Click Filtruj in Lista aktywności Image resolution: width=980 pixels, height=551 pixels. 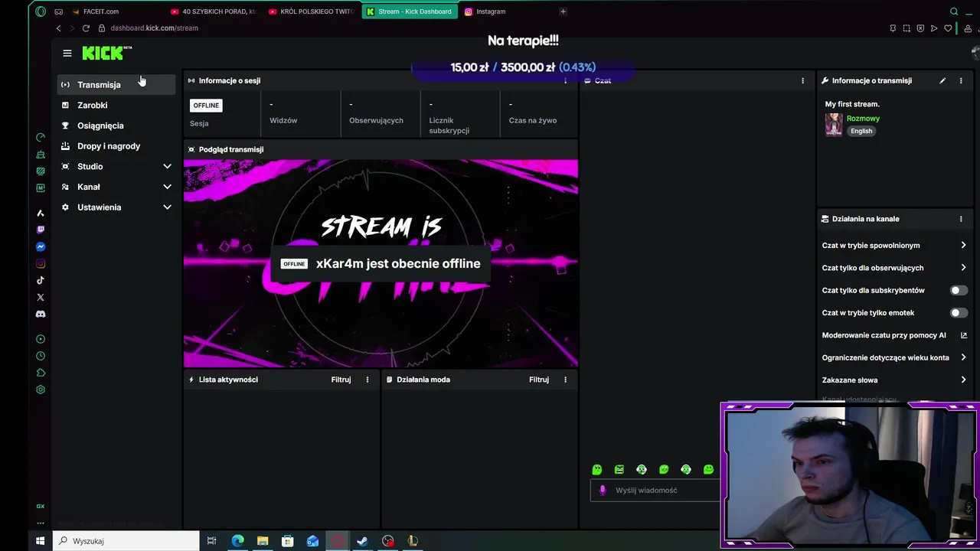pos(341,380)
